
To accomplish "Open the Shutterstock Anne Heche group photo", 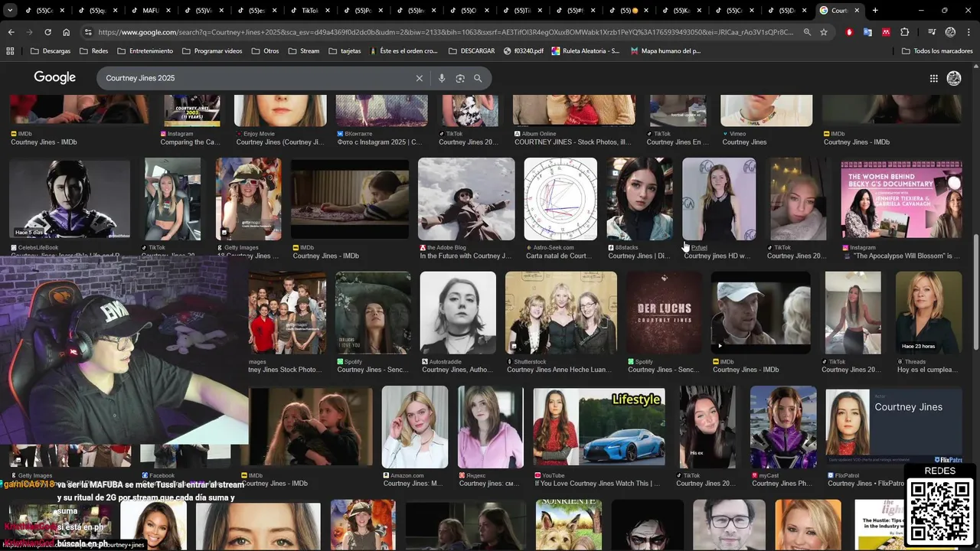I will (x=561, y=313).
